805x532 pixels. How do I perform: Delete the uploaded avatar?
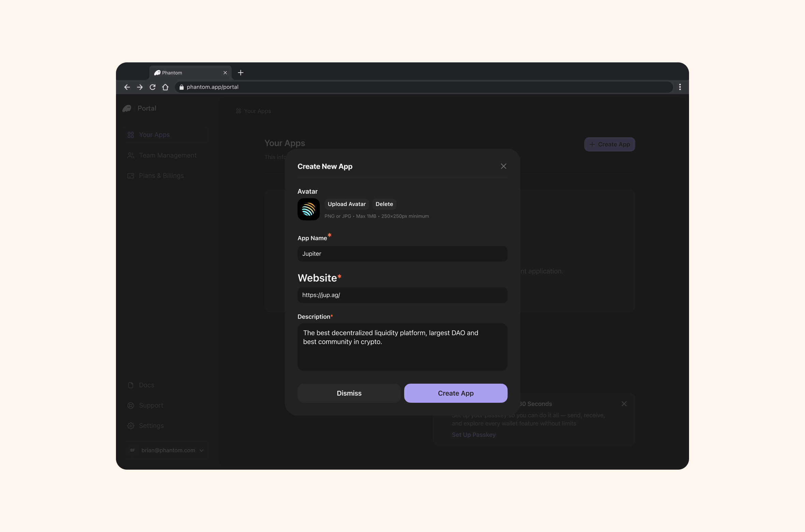[384, 204]
